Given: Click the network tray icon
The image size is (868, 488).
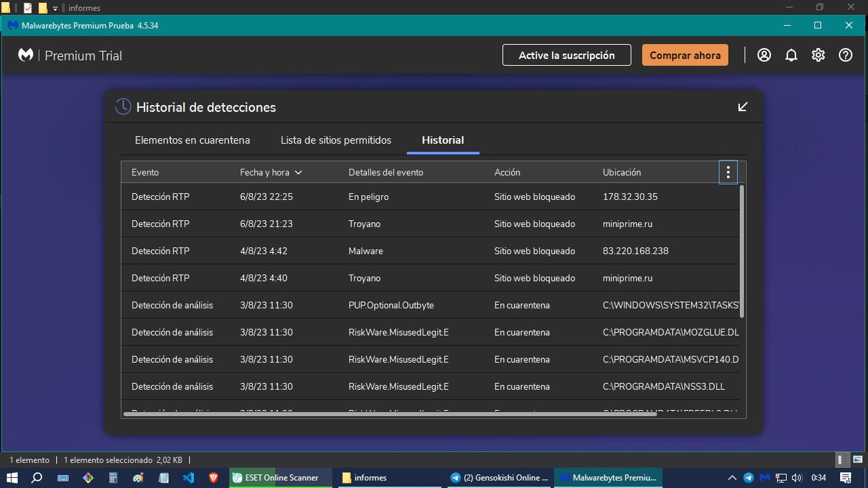Looking at the screenshot, I should pos(781,477).
